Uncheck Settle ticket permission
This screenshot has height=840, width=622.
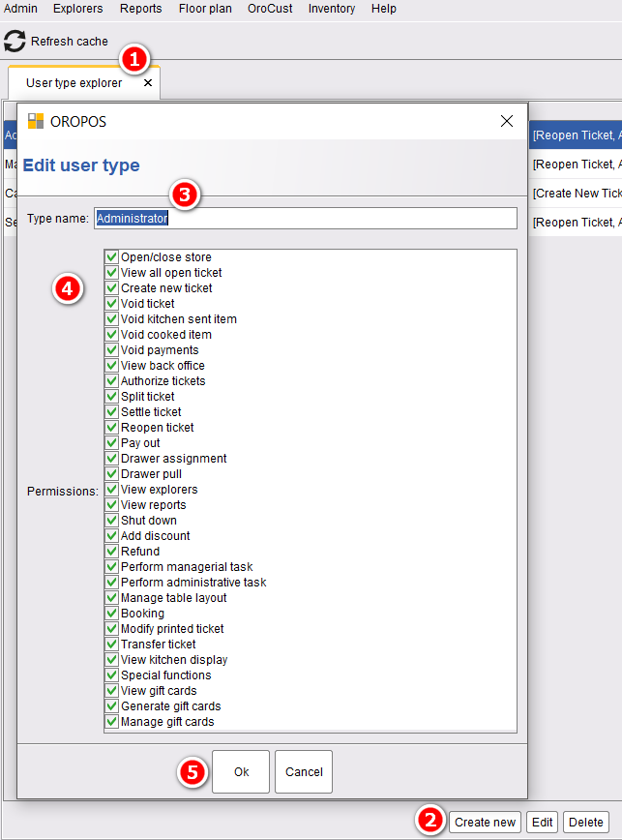[111, 412]
